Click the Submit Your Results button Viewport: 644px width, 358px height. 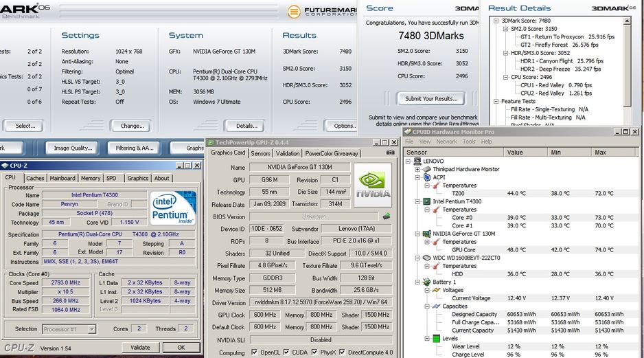coord(431,98)
